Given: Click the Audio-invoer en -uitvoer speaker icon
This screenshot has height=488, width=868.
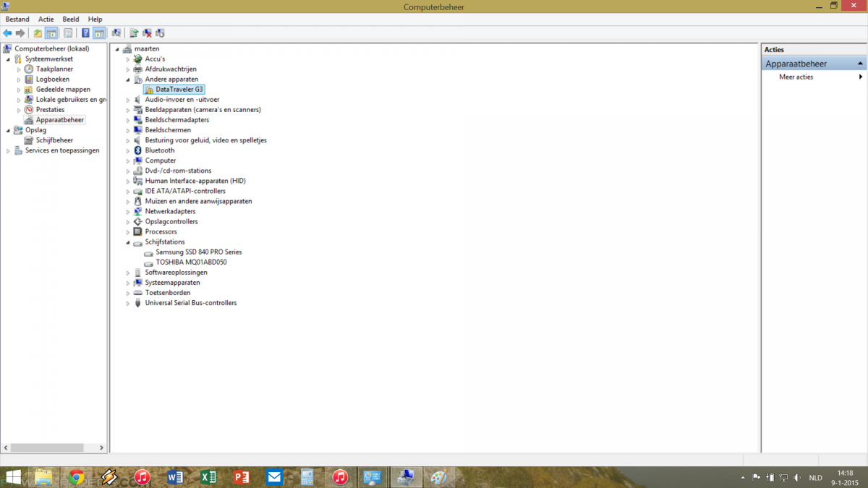Looking at the screenshot, I should coord(137,99).
